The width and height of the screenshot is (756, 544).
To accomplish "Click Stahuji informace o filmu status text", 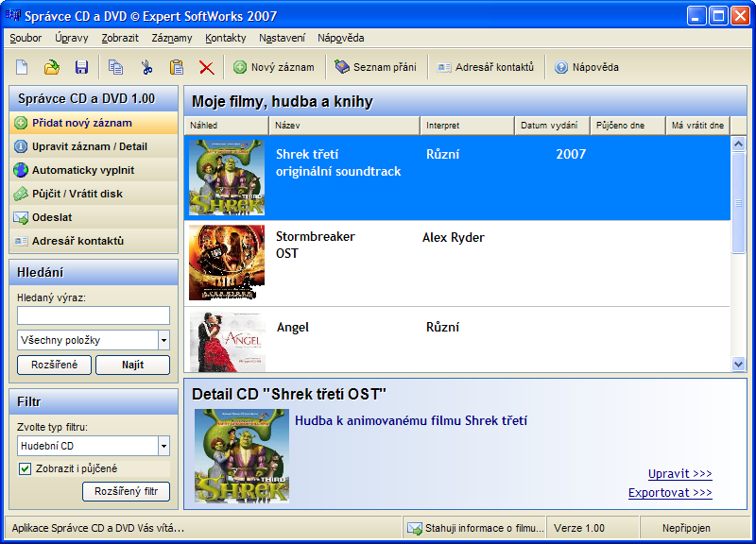I will [x=485, y=528].
